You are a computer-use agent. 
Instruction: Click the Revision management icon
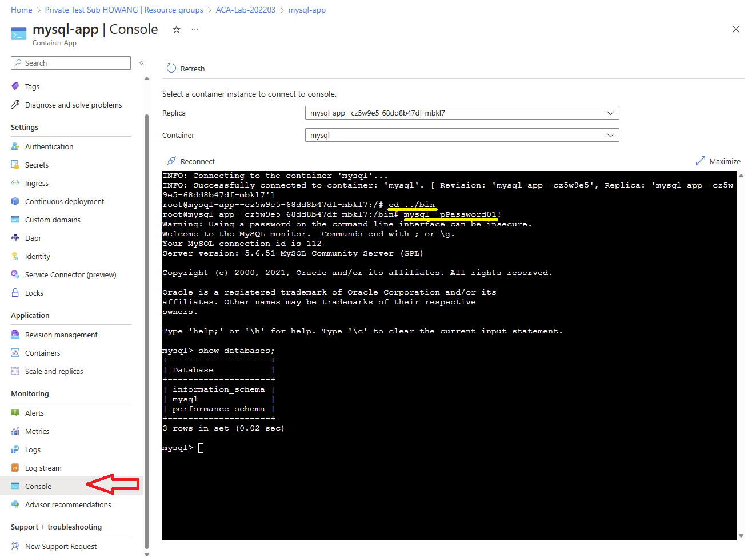coord(15,335)
